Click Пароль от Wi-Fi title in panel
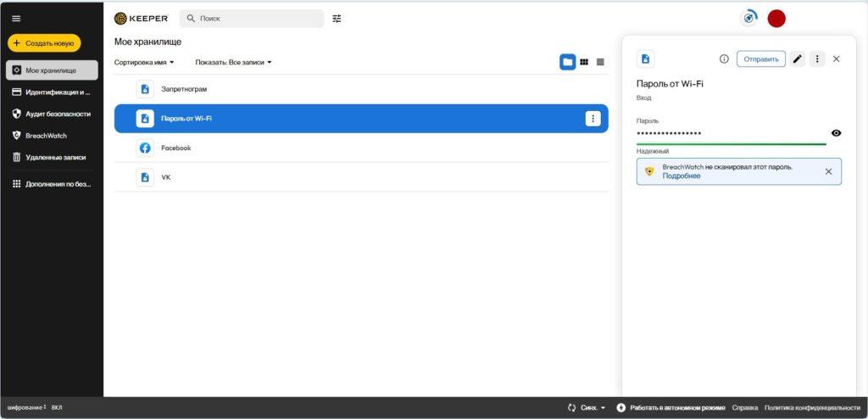 coord(670,84)
